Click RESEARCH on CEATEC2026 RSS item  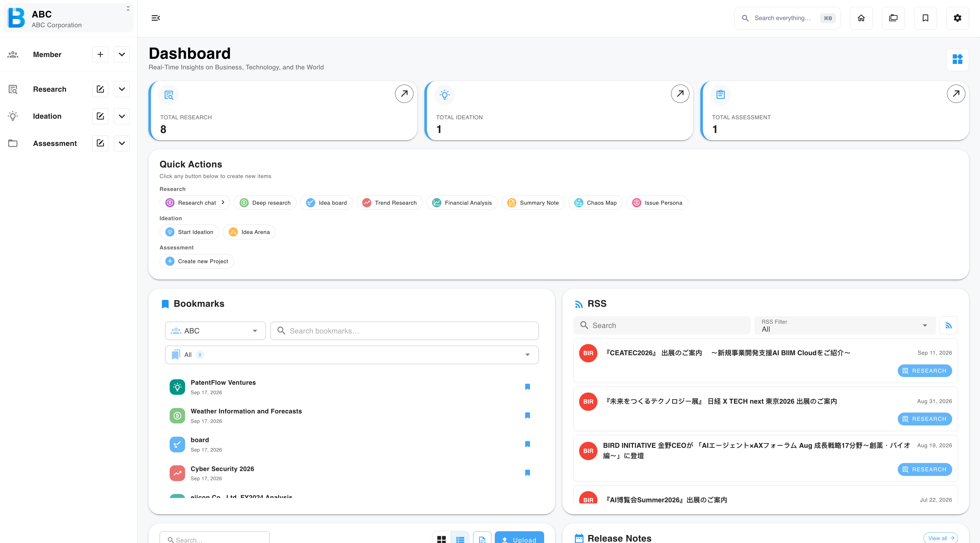(x=924, y=371)
